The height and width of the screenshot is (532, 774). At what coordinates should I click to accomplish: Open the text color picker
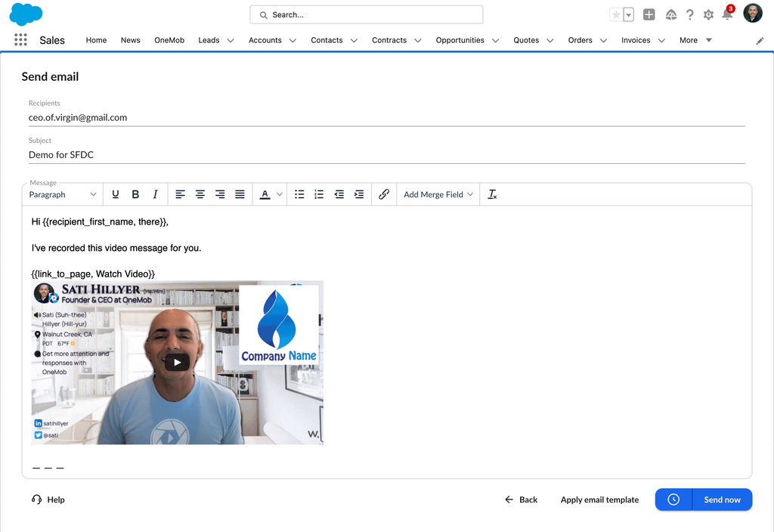point(271,194)
